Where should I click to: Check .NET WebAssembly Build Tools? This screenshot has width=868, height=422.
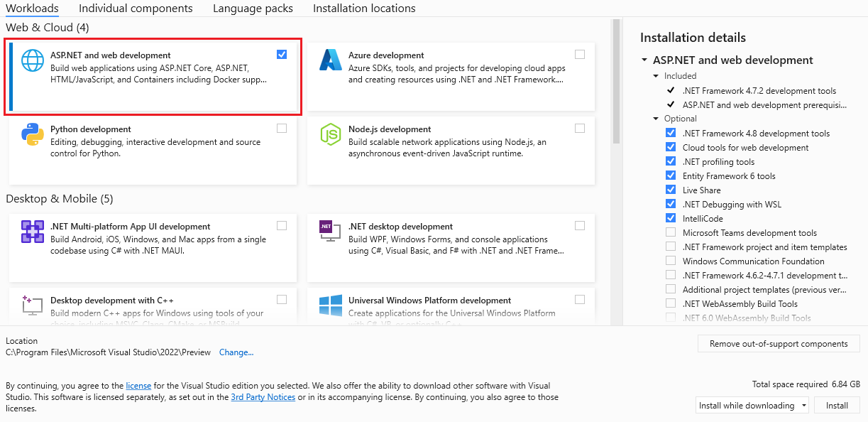click(671, 303)
